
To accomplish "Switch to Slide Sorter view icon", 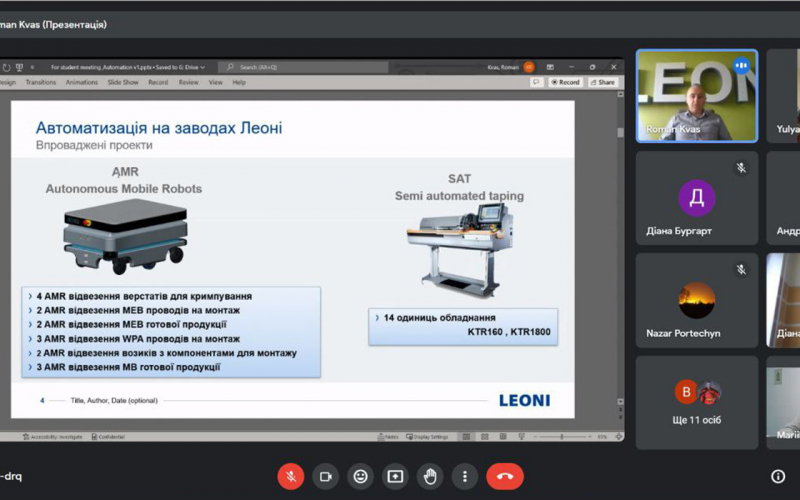I will (x=485, y=437).
